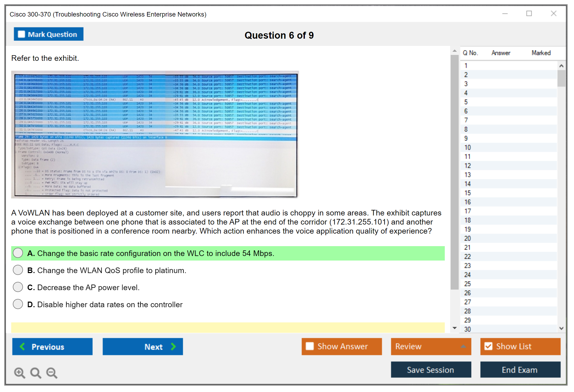This screenshot has height=392, width=574.
Task: Toggle the Show Answer checkbox
Action: coord(310,346)
